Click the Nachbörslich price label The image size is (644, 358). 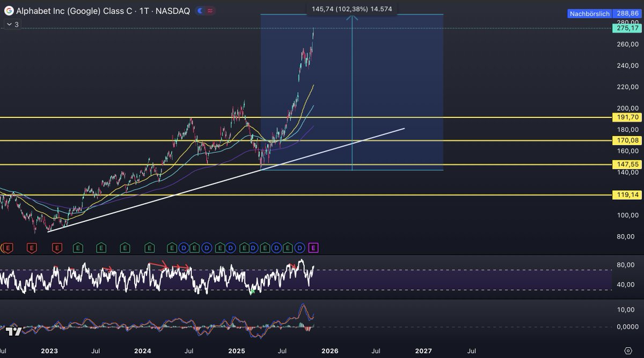[x=589, y=13]
